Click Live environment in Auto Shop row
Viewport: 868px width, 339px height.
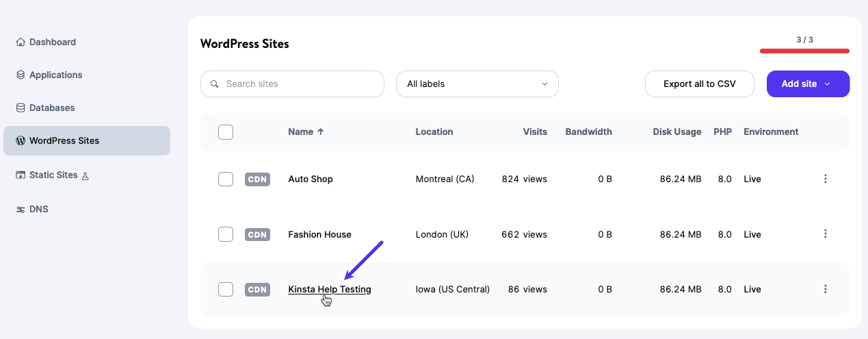[752, 179]
